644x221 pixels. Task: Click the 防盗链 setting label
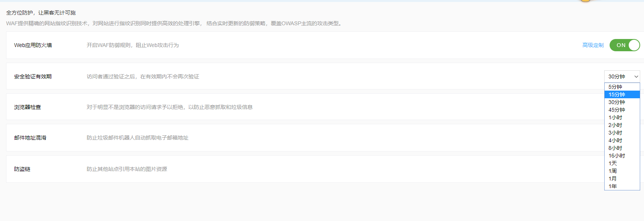coord(22,169)
